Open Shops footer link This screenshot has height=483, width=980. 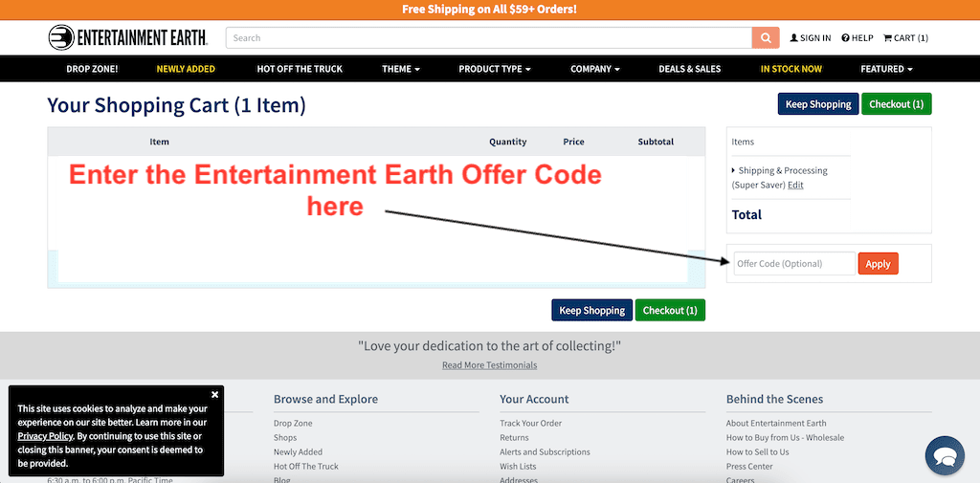285,437
